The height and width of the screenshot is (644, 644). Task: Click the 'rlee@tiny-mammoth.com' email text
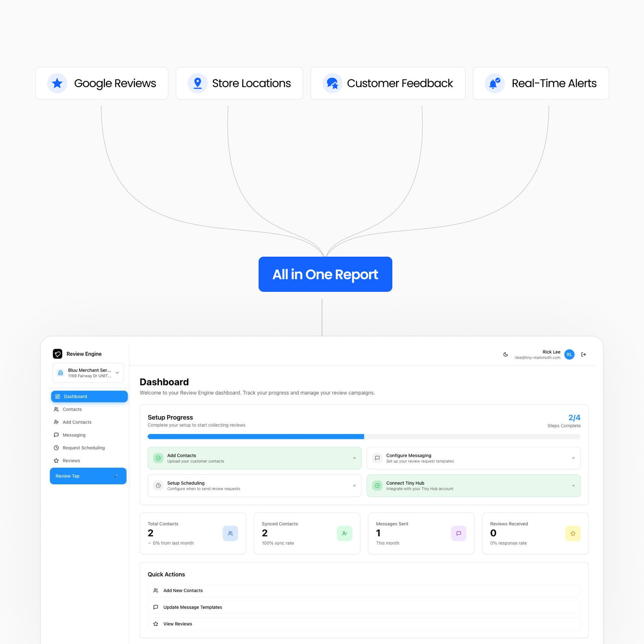point(537,358)
